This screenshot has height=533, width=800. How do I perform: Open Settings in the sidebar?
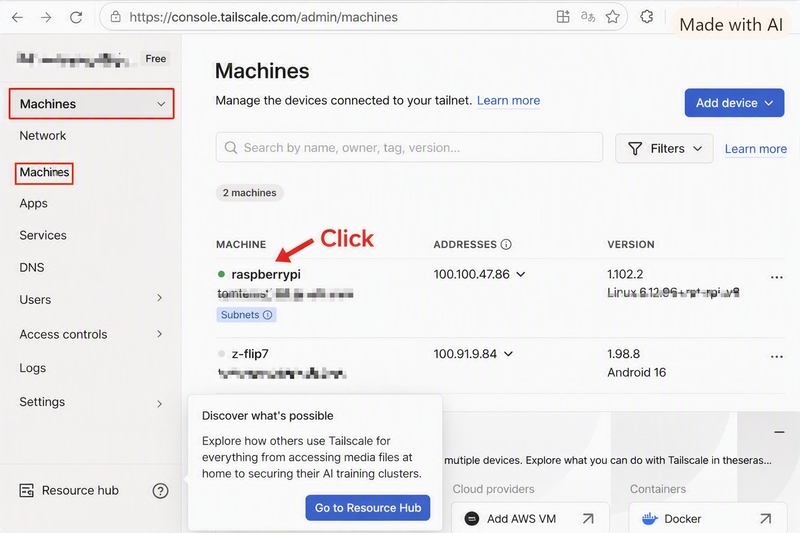[x=42, y=402]
